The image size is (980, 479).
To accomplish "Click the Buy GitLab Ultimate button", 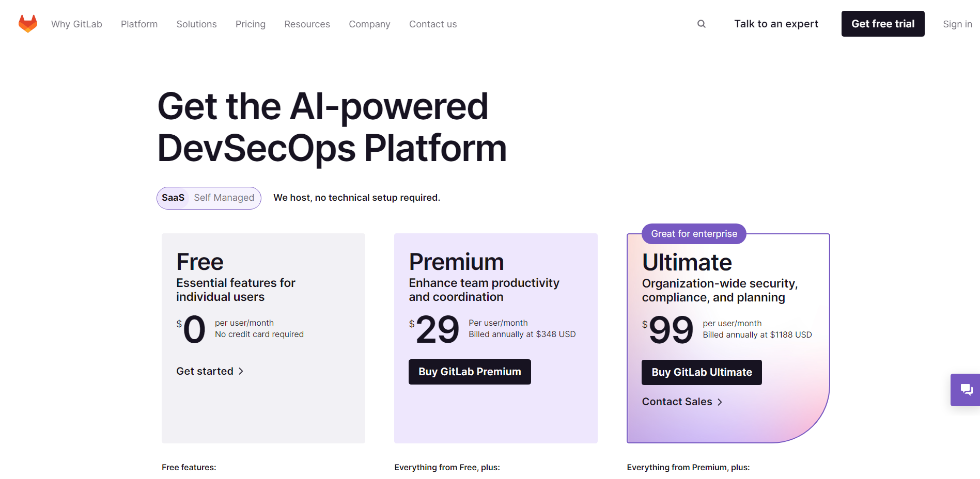I will (x=702, y=372).
